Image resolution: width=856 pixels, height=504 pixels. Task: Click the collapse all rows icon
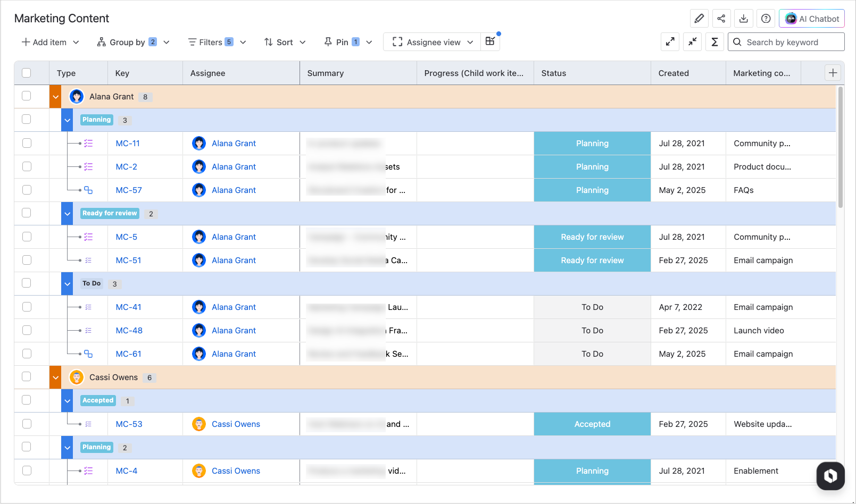tap(693, 42)
